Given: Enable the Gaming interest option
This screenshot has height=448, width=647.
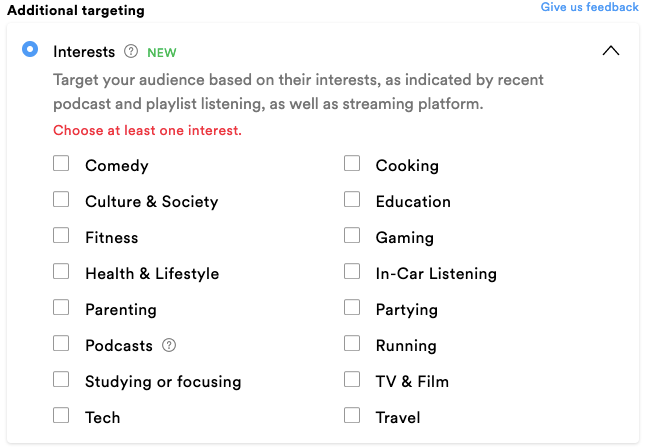Looking at the screenshot, I should pos(352,236).
